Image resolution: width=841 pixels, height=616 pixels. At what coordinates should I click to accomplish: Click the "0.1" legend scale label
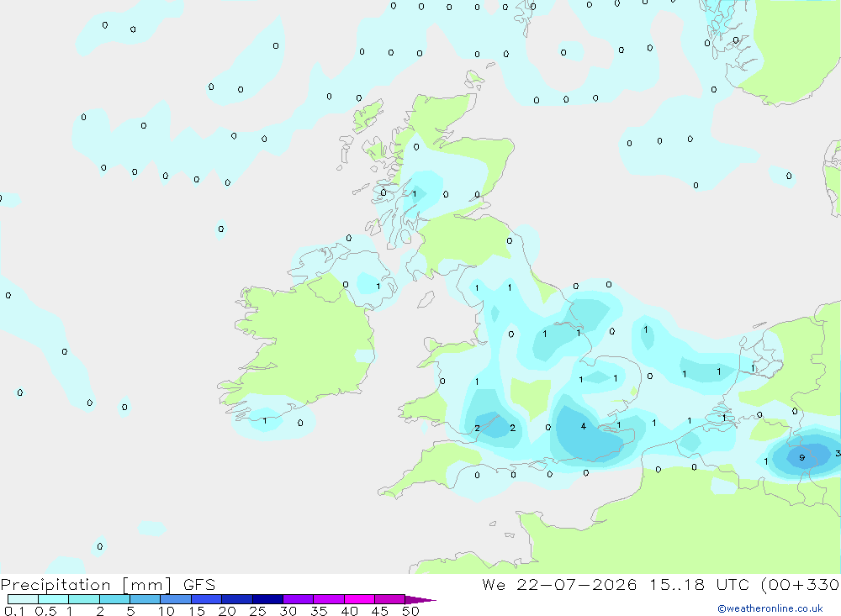(14, 611)
